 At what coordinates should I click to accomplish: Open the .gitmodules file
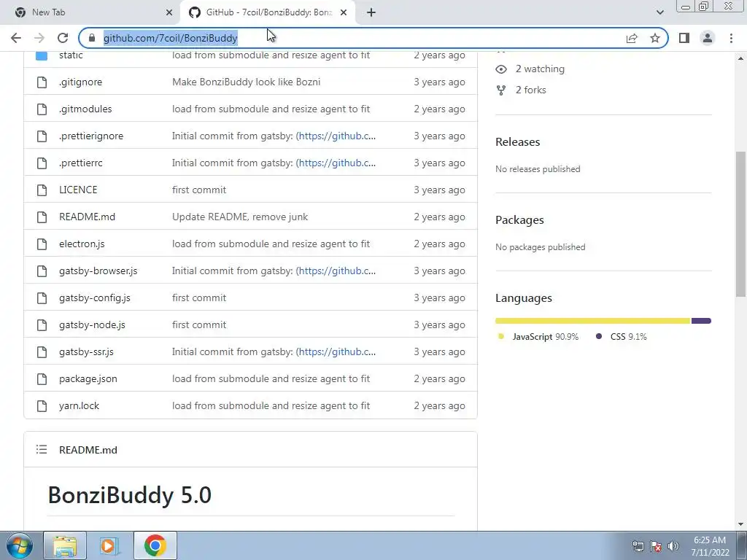(x=85, y=109)
